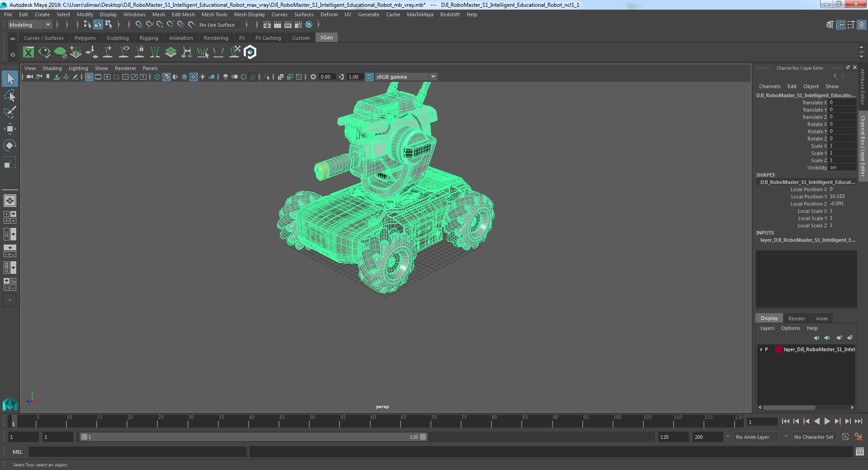Toggle textured display checker button

coord(193,77)
